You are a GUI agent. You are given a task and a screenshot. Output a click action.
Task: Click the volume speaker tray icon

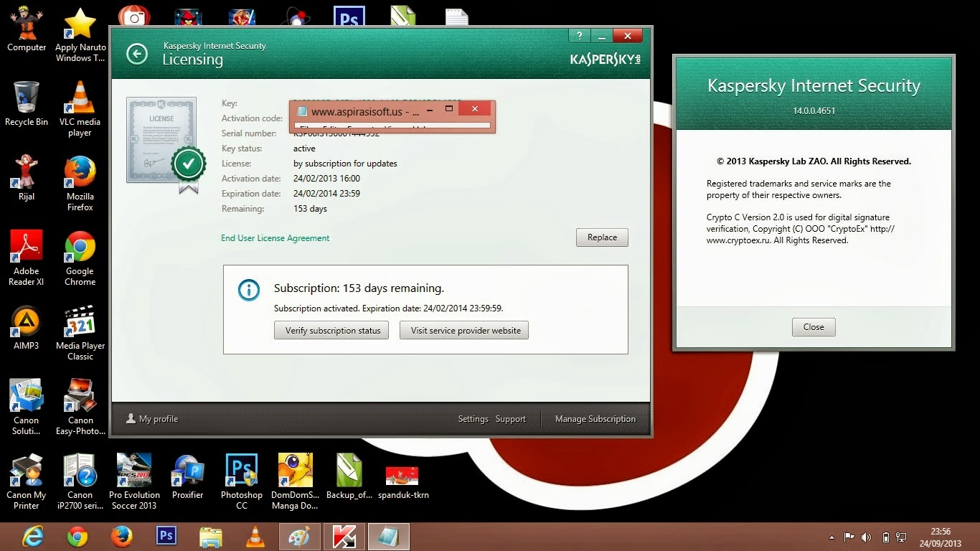tap(866, 537)
